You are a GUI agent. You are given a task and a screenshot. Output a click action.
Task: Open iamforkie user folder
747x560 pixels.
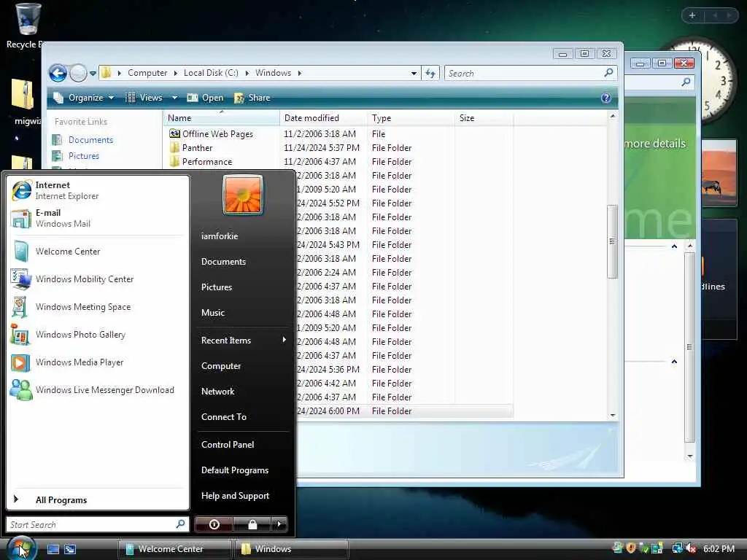243,236
